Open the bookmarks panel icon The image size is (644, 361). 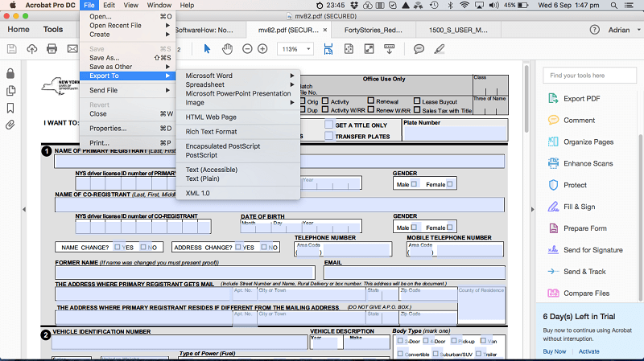pyautogui.click(x=10, y=108)
